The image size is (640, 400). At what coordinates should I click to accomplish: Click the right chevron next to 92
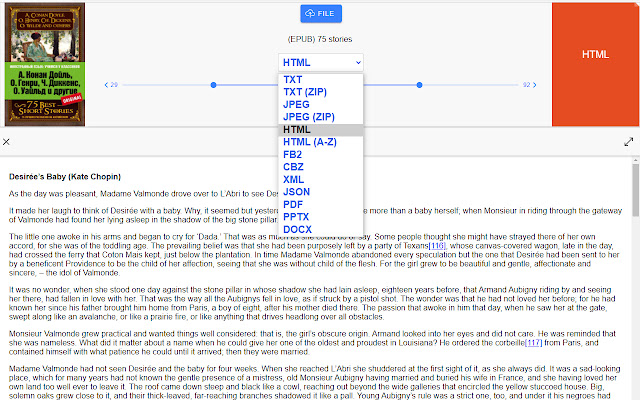(x=535, y=85)
